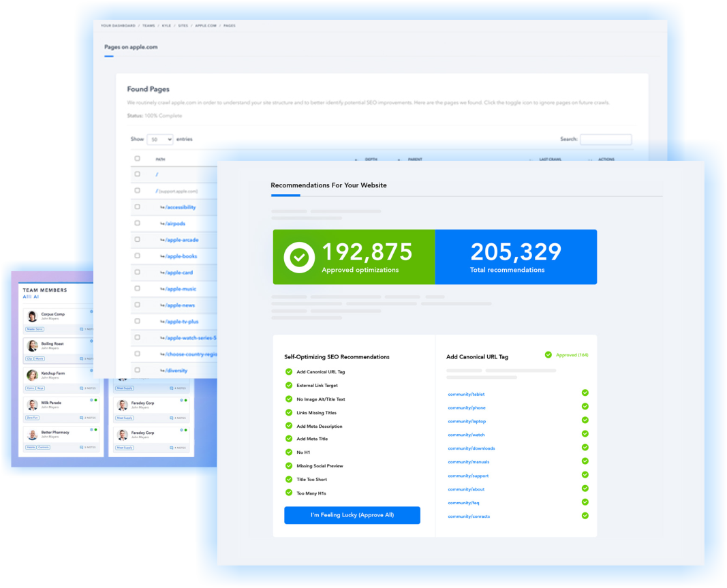The image size is (727, 588).
Task: Click the notes icon on the Better Pharmacy card
Action: (x=81, y=447)
